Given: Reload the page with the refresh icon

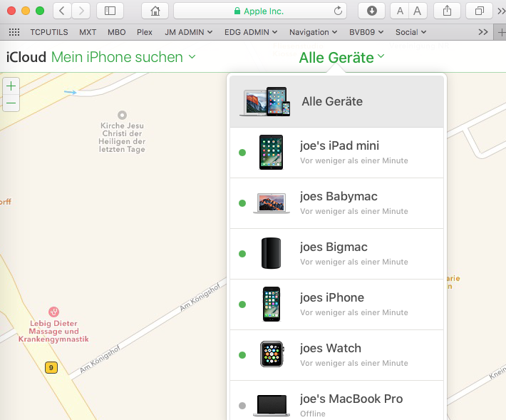Looking at the screenshot, I should 338,11.
